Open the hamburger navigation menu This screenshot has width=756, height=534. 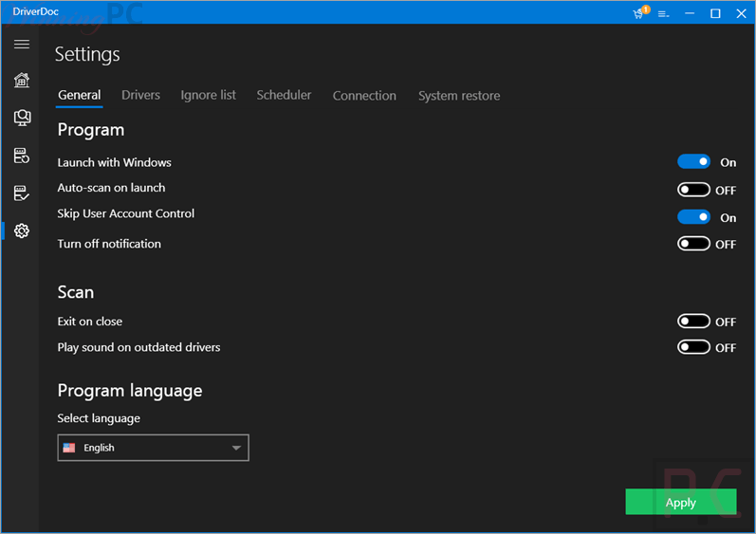pyautogui.click(x=22, y=45)
